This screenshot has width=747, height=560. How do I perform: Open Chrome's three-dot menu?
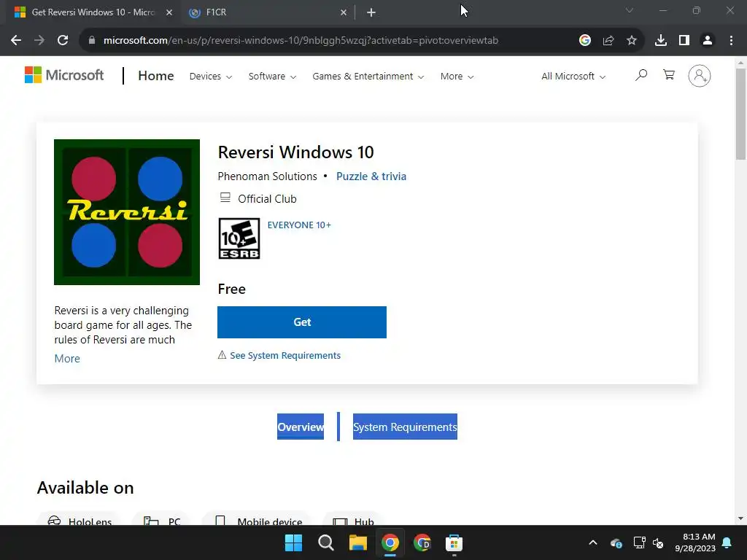(x=731, y=41)
